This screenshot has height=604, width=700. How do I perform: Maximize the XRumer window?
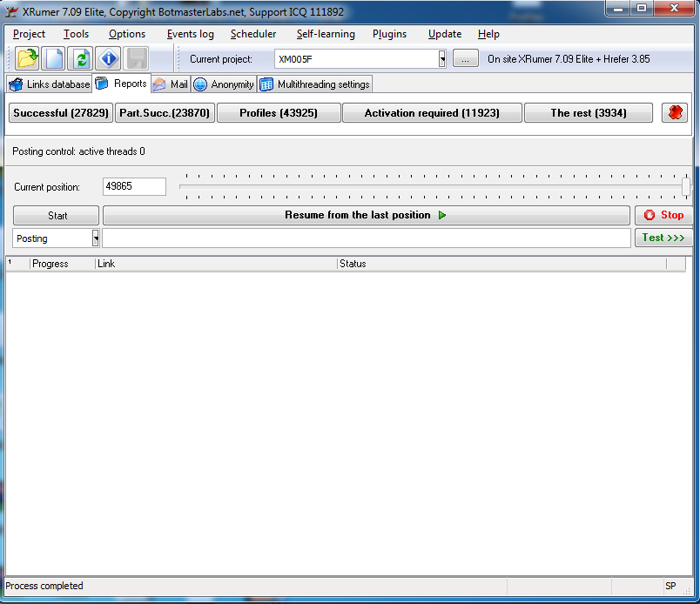tap(642, 9)
